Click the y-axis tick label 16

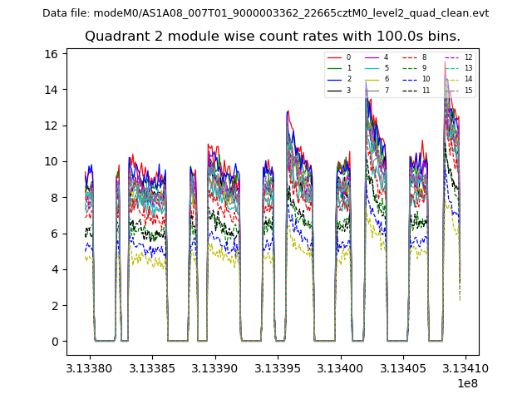52,54
